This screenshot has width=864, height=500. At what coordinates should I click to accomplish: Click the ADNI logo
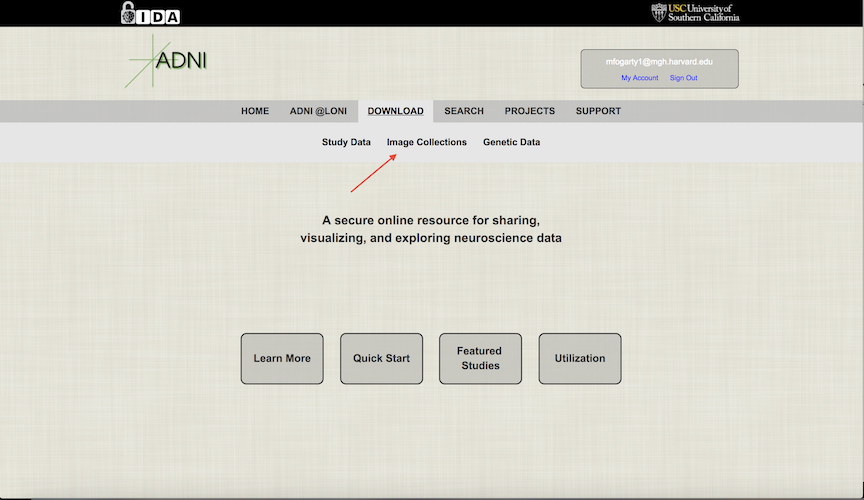pos(168,61)
